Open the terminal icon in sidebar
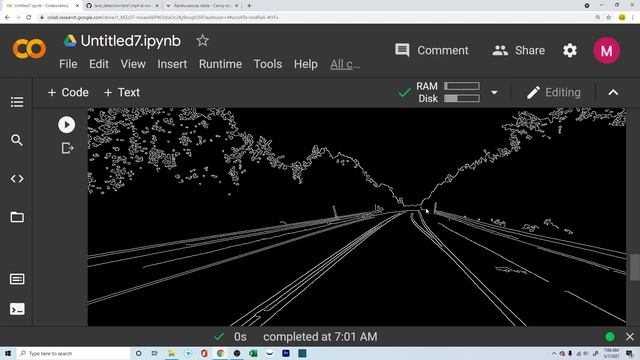 [17, 309]
